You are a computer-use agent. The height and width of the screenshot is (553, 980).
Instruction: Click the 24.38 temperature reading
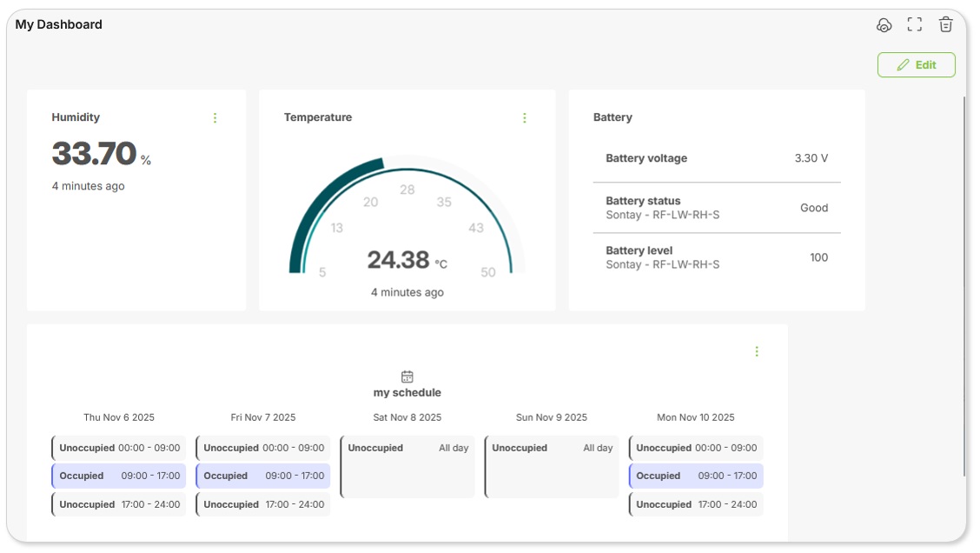(x=398, y=260)
